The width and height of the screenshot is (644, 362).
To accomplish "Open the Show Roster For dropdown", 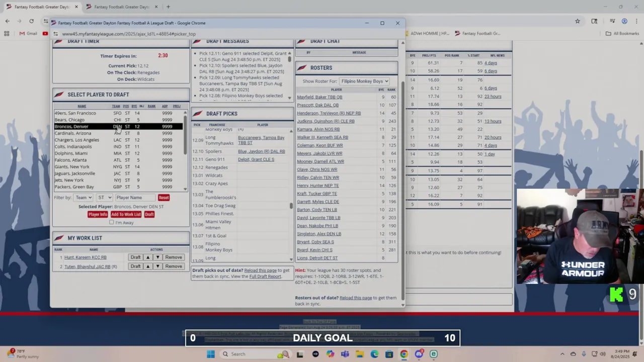I will 364,81.
